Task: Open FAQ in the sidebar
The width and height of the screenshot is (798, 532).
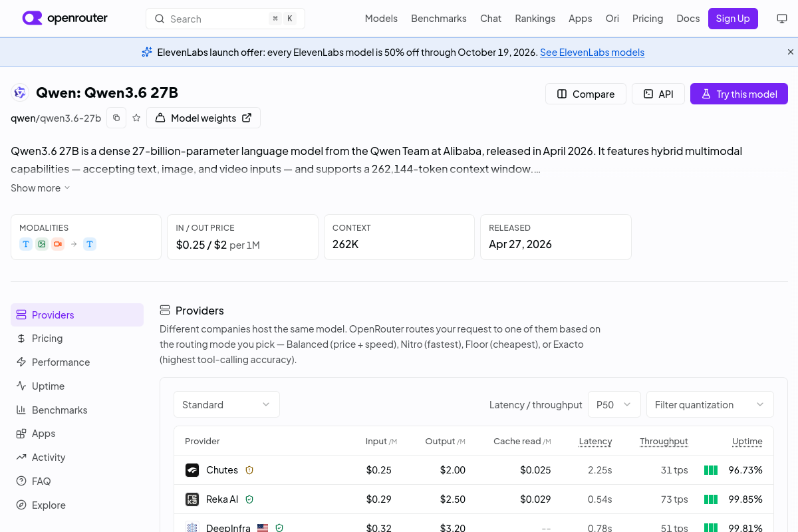Action: (77, 481)
